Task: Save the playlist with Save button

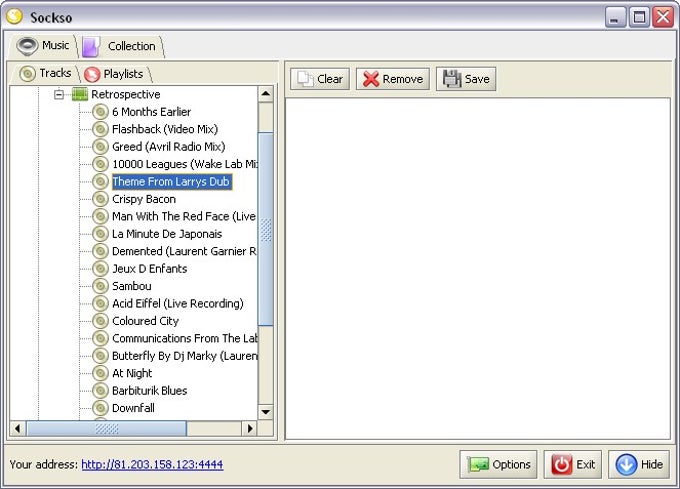Action: (x=466, y=79)
